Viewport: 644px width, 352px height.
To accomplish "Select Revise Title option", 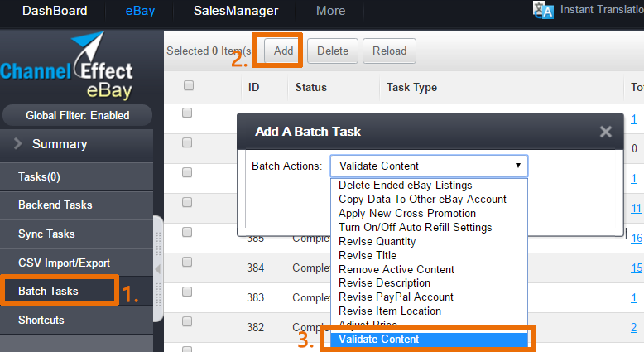I will pos(429,255).
